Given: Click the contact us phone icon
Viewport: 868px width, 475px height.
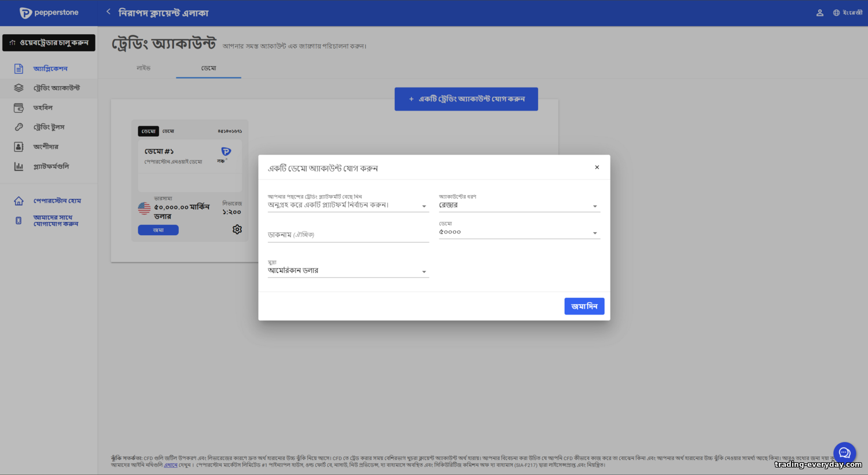Looking at the screenshot, I should pyautogui.click(x=19, y=221).
